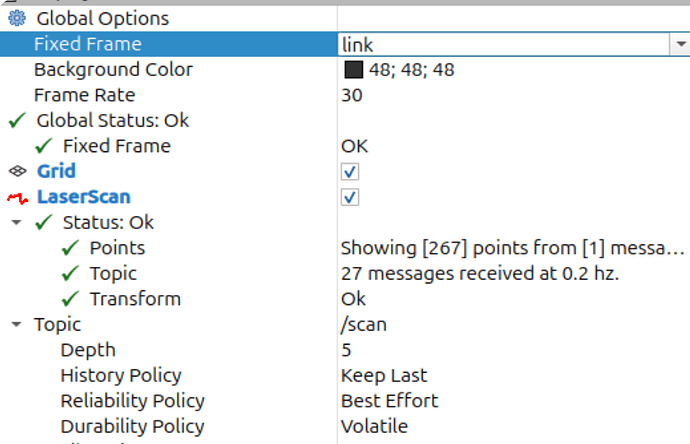The image size is (690, 444).
Task: Open the Fixed Frame dropdown arrow
Action: (677, 44)
